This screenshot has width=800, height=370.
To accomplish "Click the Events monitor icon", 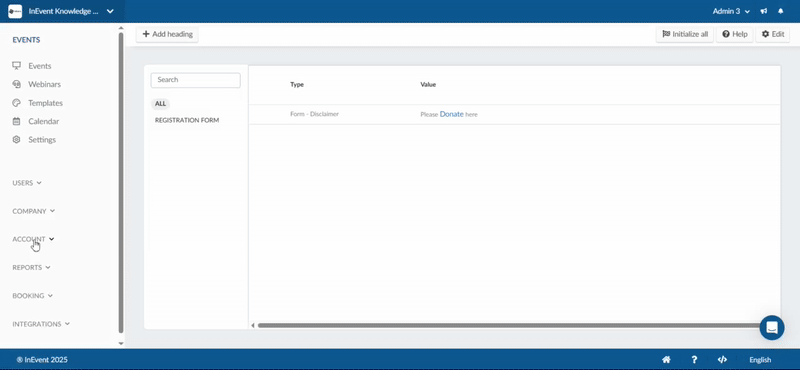I will tap(16, 66).
